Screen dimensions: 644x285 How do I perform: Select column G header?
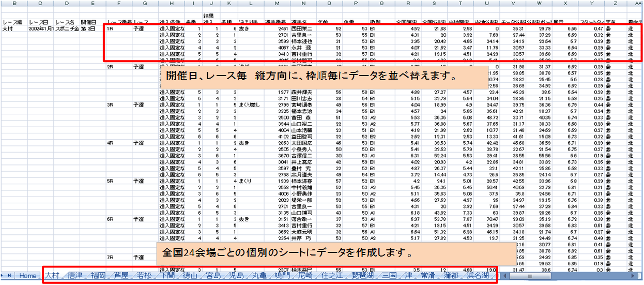coord(145,4)
